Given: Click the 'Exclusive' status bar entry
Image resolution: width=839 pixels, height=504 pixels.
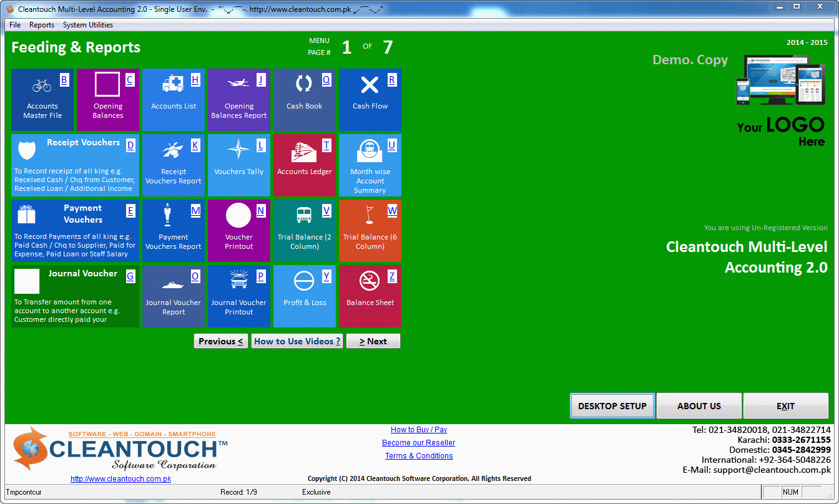Looking at the screenshot, I should coord(316,492).
